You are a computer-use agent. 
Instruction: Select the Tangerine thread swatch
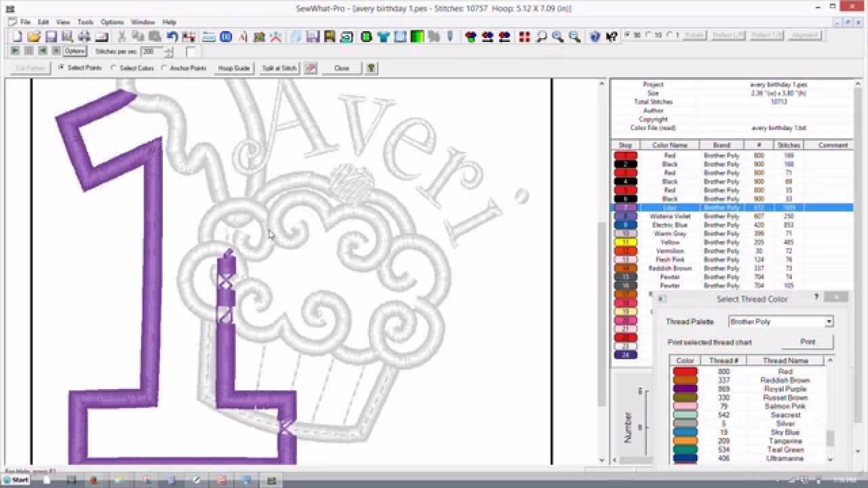[685, 441]
